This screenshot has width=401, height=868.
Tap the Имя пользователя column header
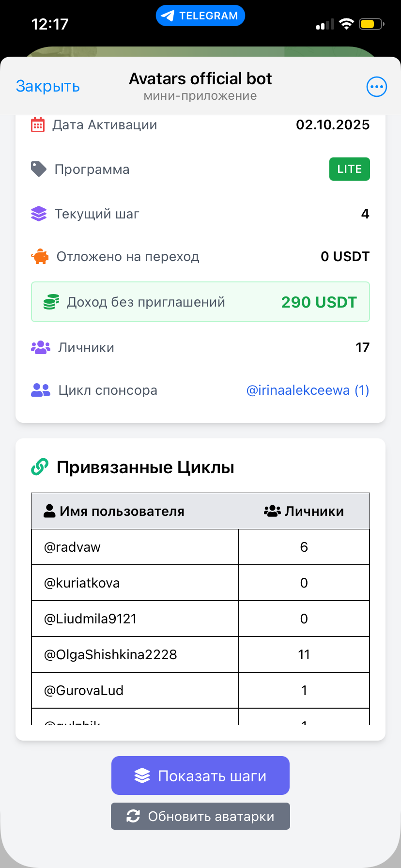(x=114, y=511)
